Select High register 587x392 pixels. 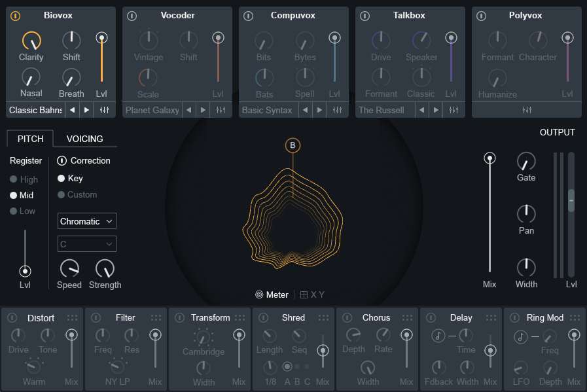[x=24, y=179]
